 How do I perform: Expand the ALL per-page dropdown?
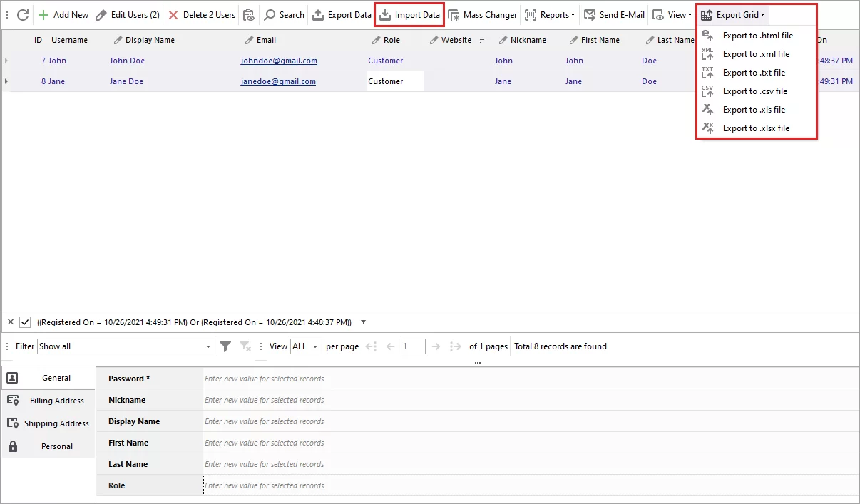click(305, 346)
